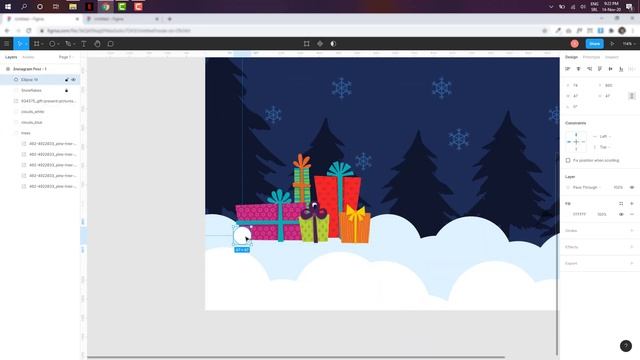Click the Create component icon
Screen dimensions: 640x360
tap(320, 44)
